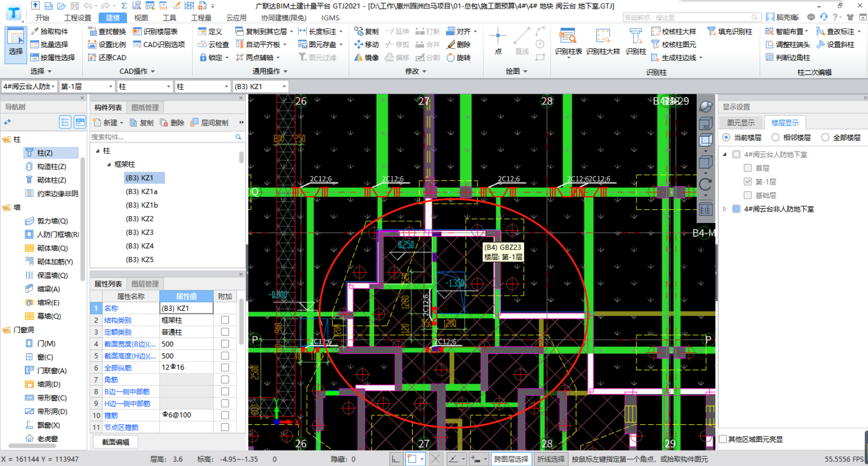Screen dimensions: 868x466
Task: Open the 4#阅云台人防地 building dropdown
Action: point(53,86)
